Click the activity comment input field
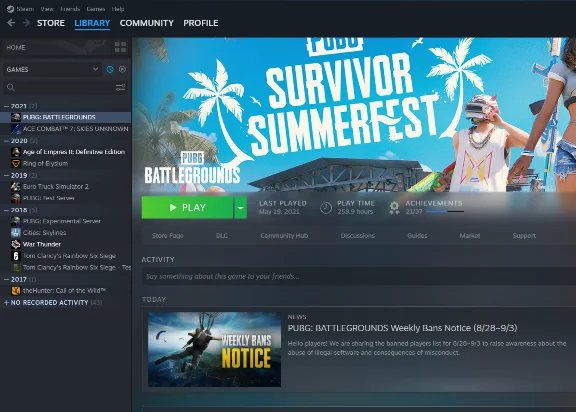This screenshot has width=576, height=412. (x=359, y=276)
